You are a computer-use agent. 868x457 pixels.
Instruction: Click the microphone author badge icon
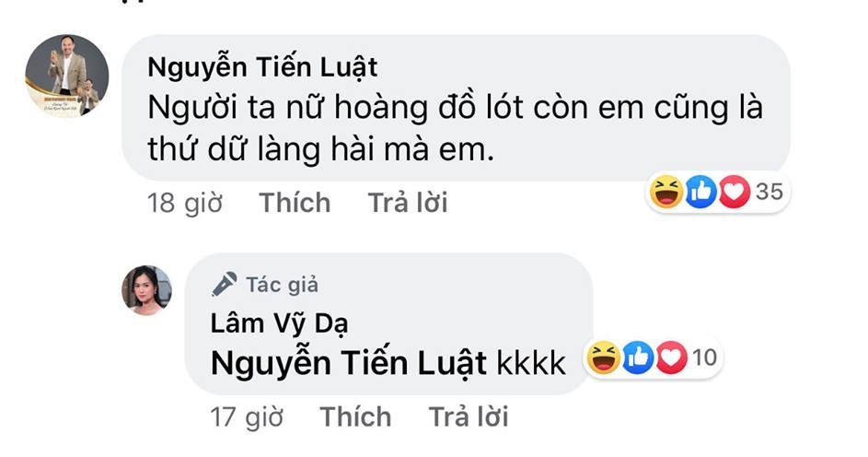225,285
